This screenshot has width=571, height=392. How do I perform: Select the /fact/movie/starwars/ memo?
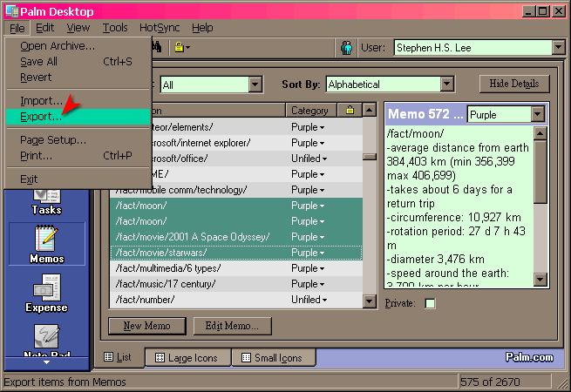pos(236,253)
